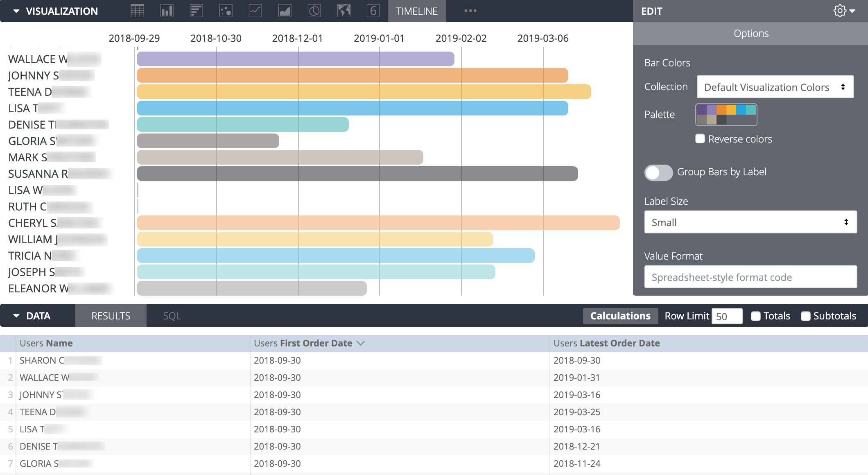Screen dimensions: 868x475
Task: Switch to the SQL tab
Action: (x=172, y=316)
